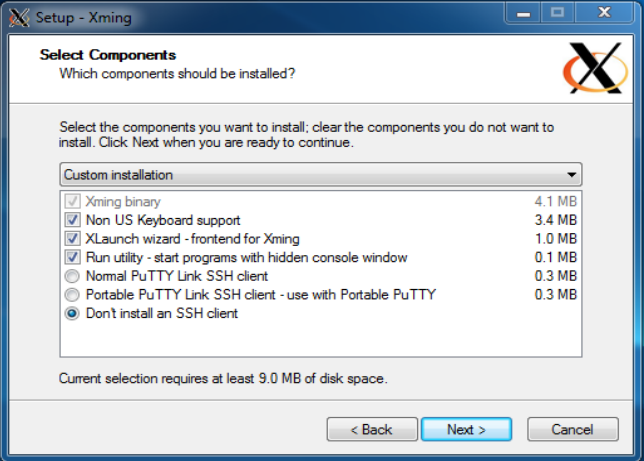The image size is (644, 461).
Task: Open the Custom installation dropdown
Action: point(320,175)
